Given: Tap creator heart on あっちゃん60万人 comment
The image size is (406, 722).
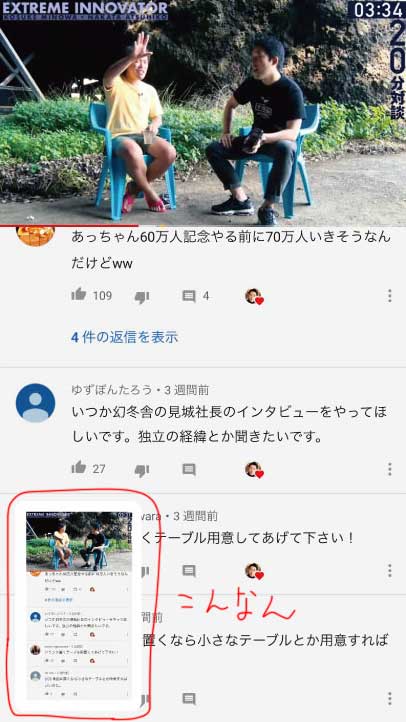Looking at the screenshot, I should (254, 297).
